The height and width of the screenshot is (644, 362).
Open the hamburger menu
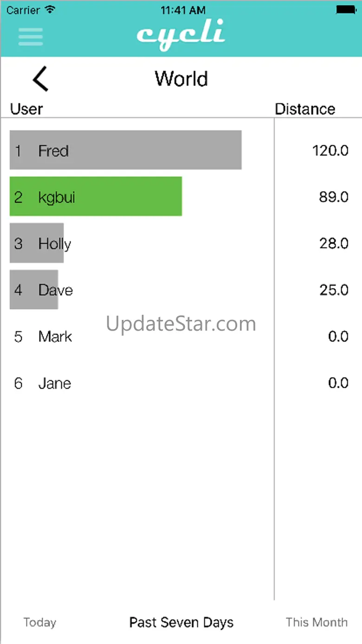(31, 37)
